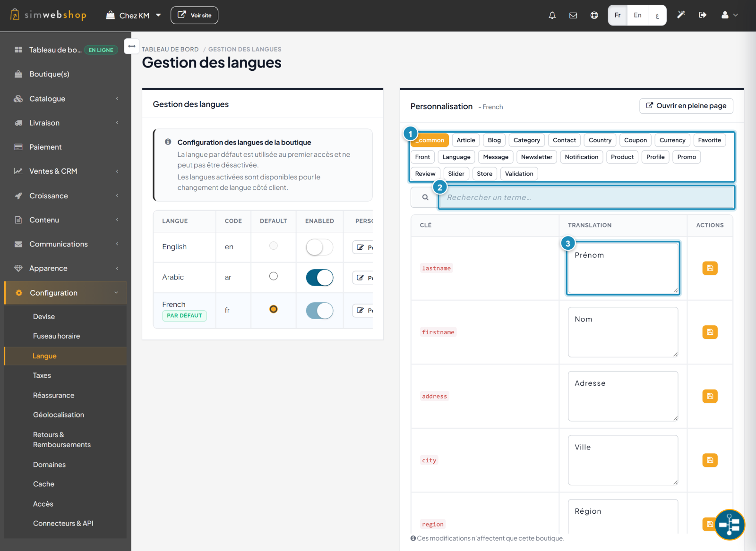
Task: Select the Newsletter category tab
Action: pos(536,157)
